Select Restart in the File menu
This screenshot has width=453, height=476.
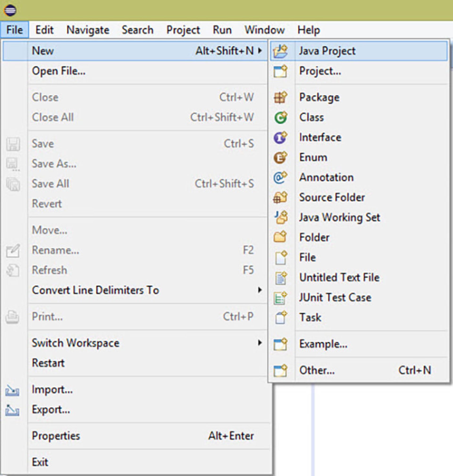click(x=135, y=363)
